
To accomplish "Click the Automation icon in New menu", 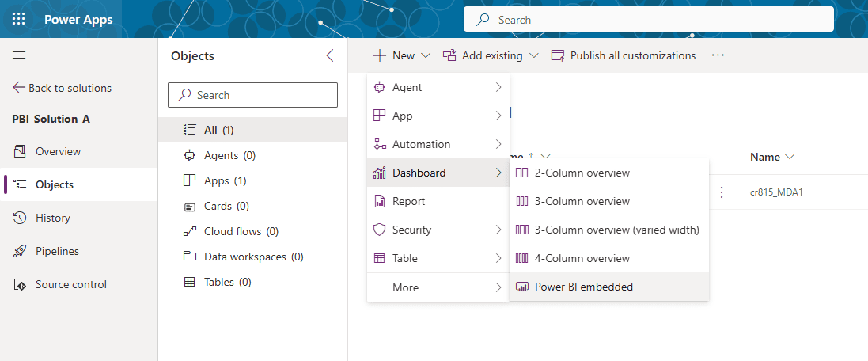I will coord(380,144).
